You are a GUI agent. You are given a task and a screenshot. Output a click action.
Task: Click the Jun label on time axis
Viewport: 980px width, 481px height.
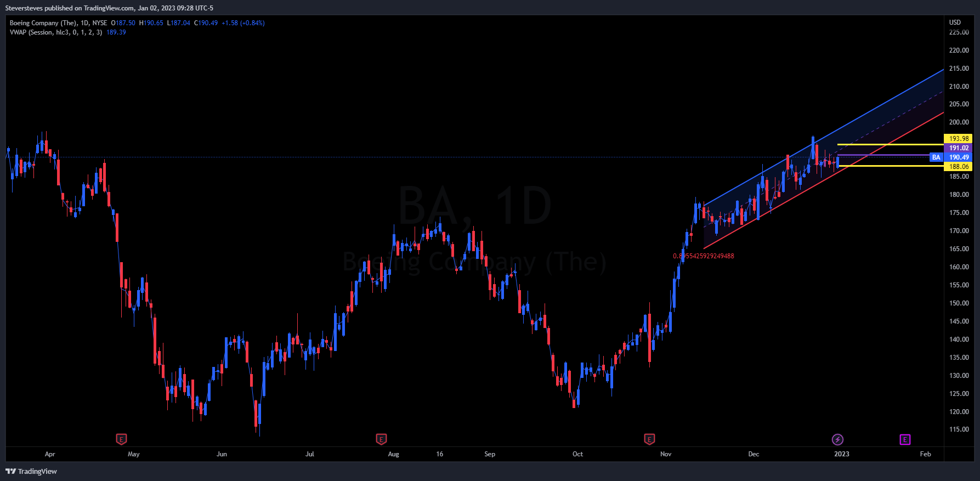coord(222,454)
